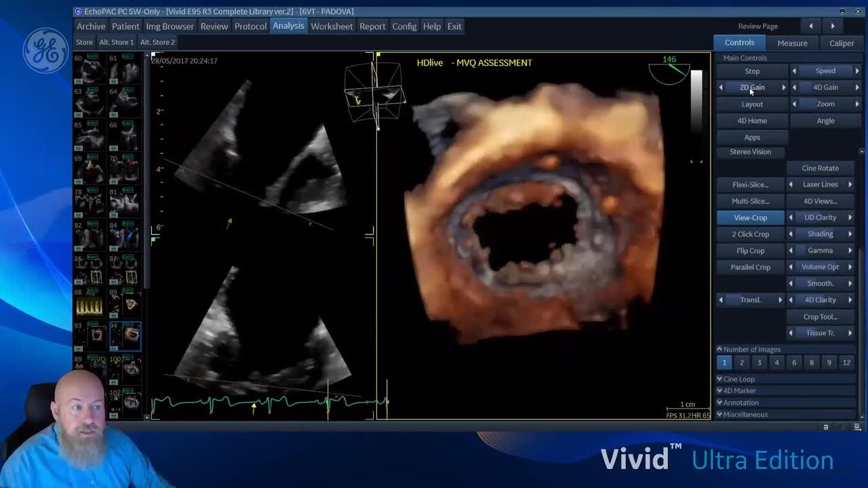
Task: Open the Worksheet menu tab
Action: click(332, 26)
